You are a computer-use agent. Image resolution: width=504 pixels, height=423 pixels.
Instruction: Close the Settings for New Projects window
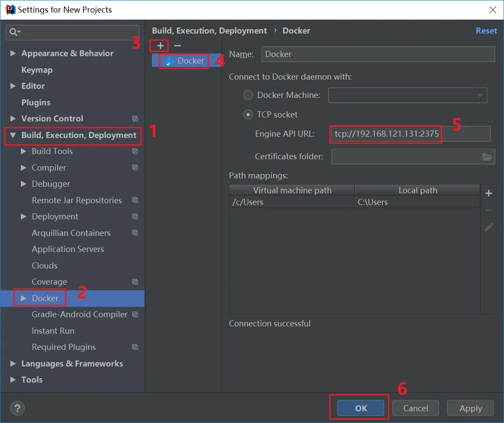click(x=493, y=10)
